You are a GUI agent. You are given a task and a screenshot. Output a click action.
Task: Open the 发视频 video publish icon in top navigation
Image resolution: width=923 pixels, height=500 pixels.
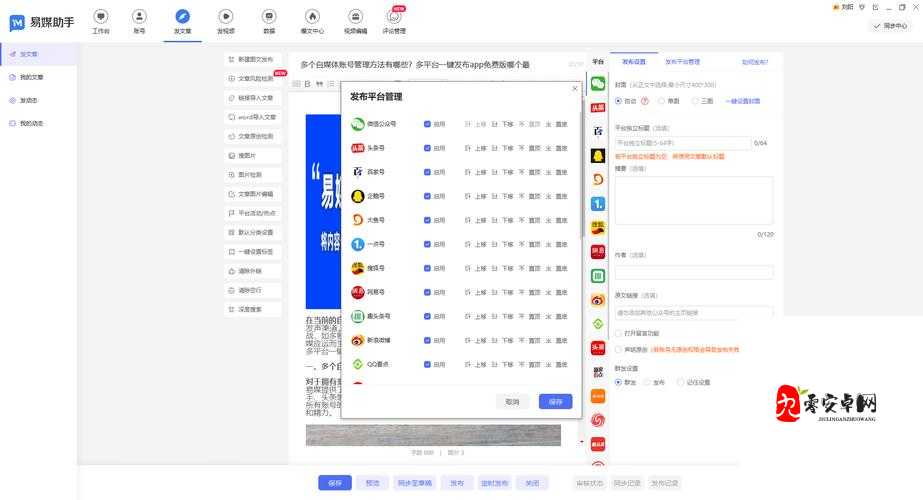(x=225, y=17)
